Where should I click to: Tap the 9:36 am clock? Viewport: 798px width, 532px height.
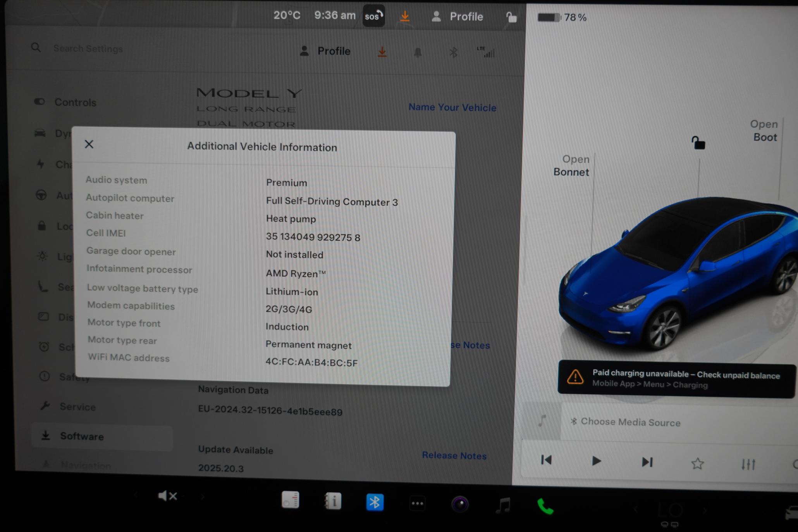(x=335, y=15)
